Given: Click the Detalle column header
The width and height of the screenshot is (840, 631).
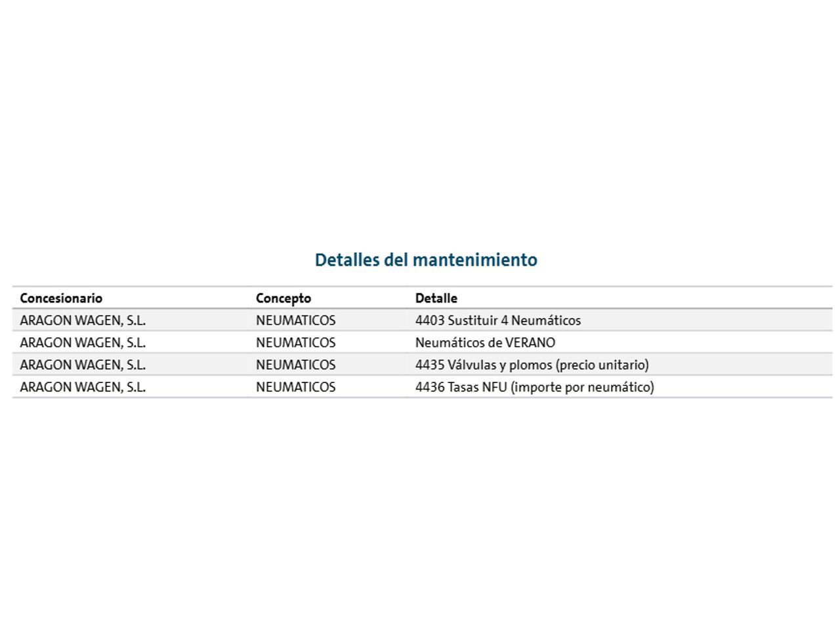Looking at the screenshot, I should coord(436,298).
